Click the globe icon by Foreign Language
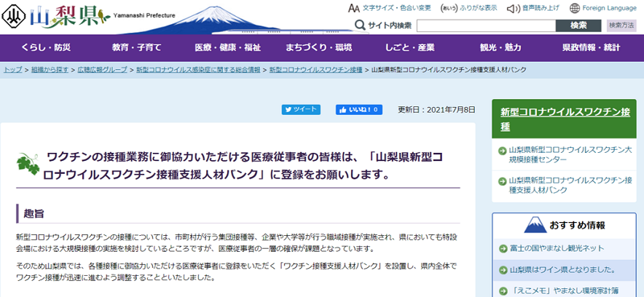The height and width of the screenshot is (297, 644). (x=575, y=8)
